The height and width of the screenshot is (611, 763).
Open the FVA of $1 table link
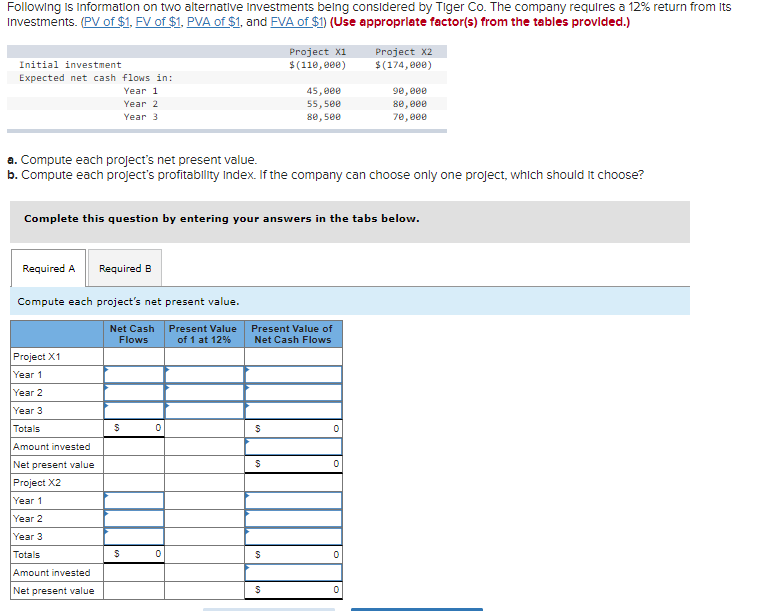pyautogui.click(x=297, y=22)
